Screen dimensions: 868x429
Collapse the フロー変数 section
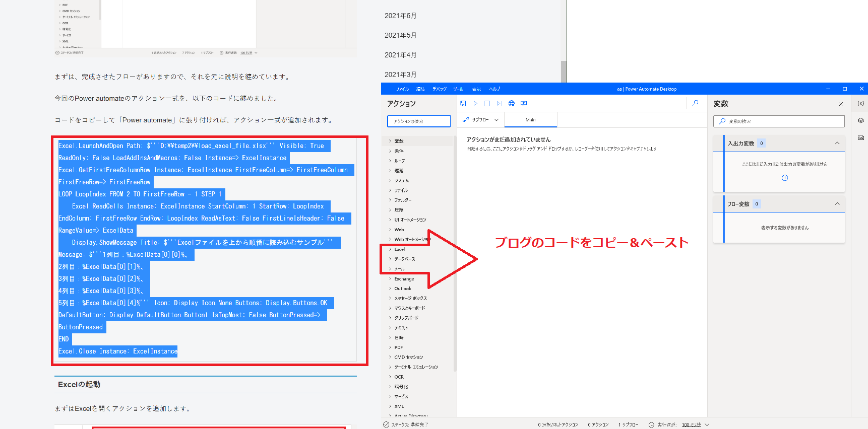837,204
